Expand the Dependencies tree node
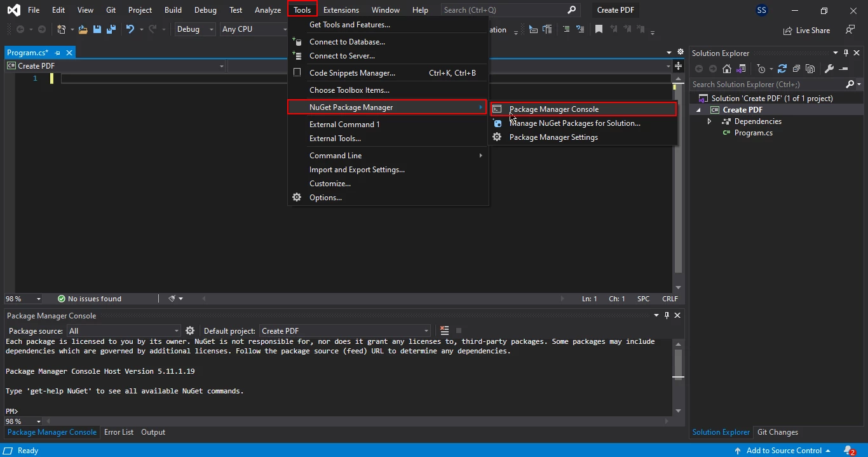Screen dimensions: 868x457 click(x=710, y=121)
